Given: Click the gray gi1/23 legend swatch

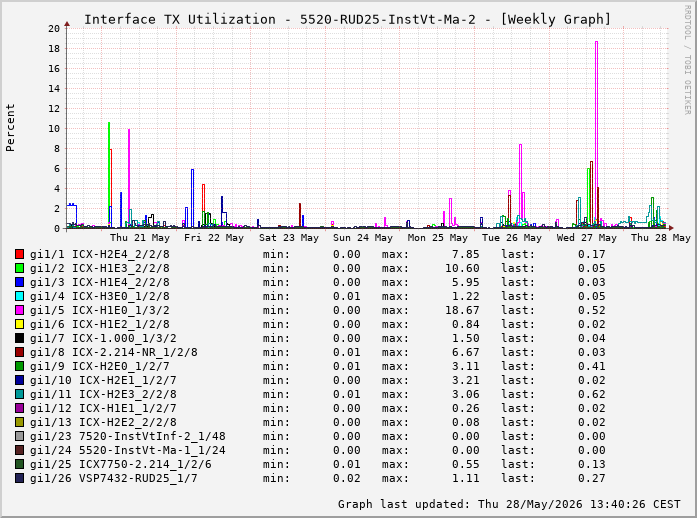Looking at the screenshot, I should click(x=19, y=436).
